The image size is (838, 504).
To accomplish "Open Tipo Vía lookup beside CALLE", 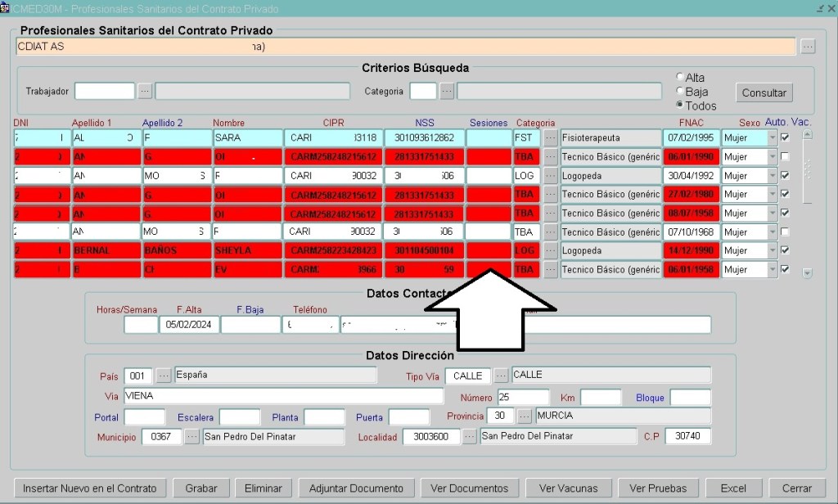I will click(501, 376).
